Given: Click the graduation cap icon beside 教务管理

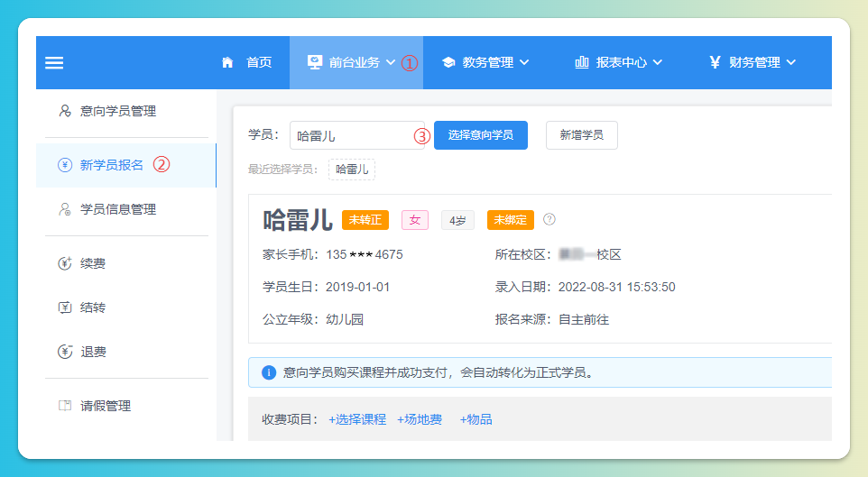Looking at the screenshot, I should [x=448, y=62].
